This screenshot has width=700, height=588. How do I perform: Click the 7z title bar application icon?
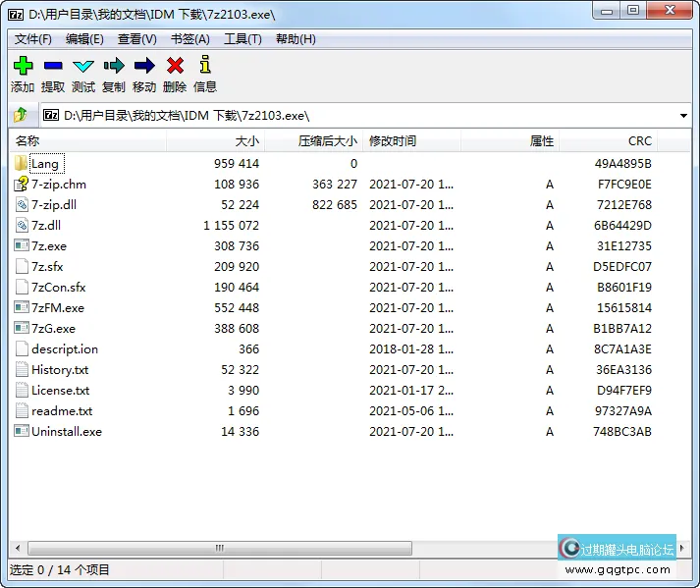[x=16, y=15]
